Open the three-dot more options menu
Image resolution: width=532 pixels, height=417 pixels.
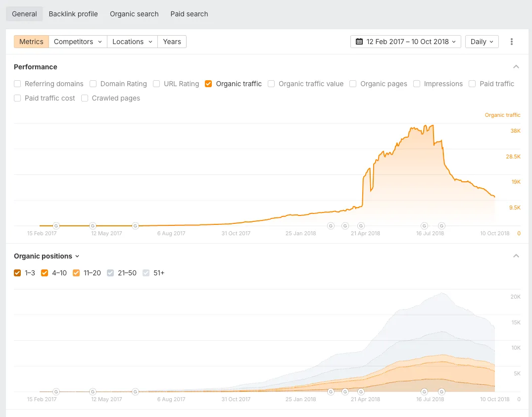512,42
